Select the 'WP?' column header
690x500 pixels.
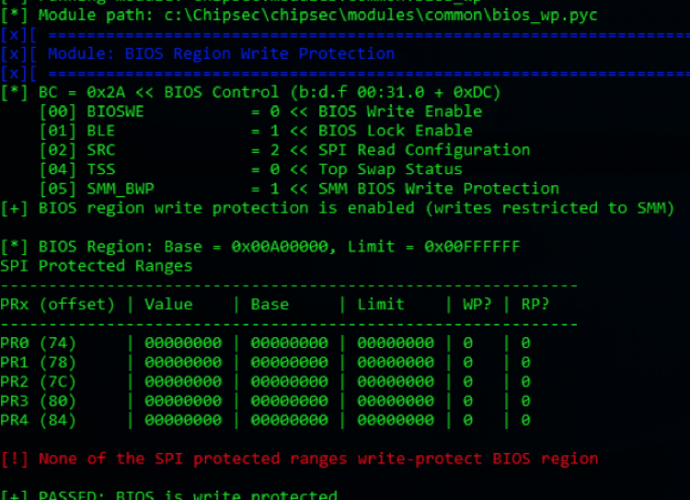click(477, 304)
